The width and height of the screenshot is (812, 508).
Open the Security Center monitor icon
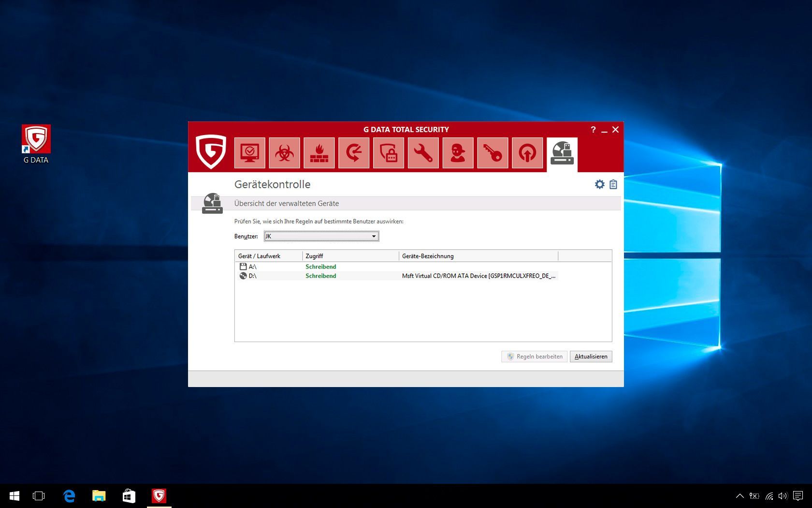249,153
